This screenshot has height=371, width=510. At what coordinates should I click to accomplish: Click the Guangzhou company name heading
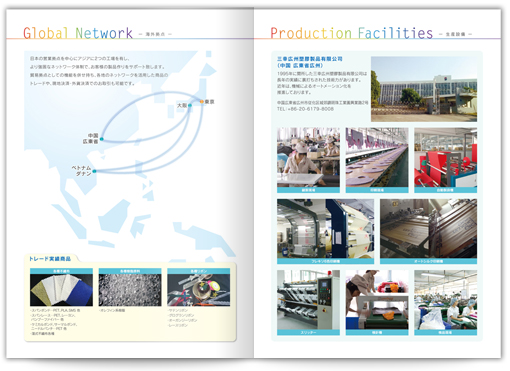[310, 62]
